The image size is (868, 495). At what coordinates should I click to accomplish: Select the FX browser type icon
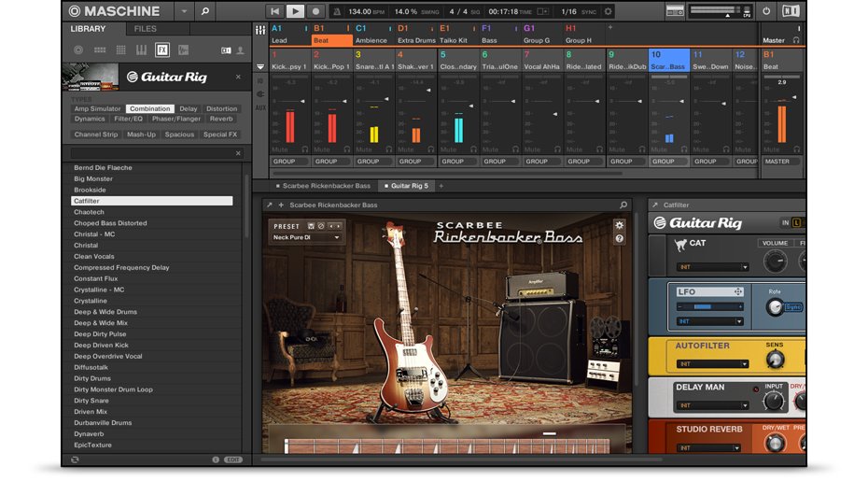(162, 49)
